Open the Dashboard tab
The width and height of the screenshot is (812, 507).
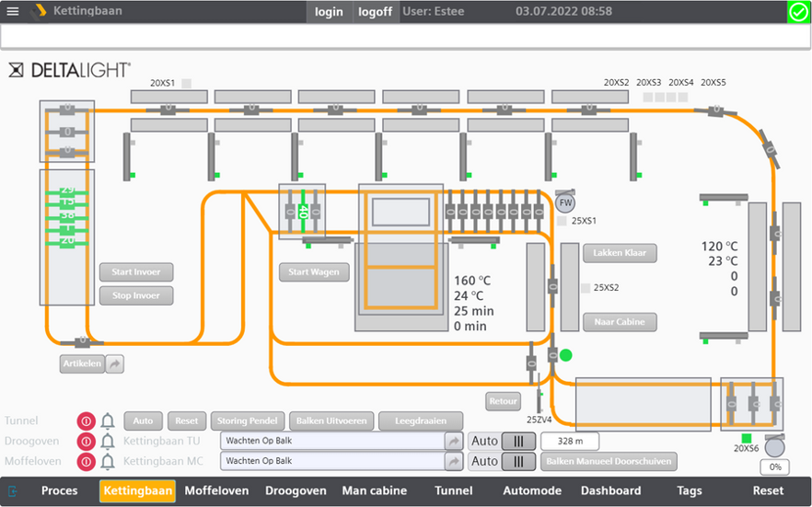(610, 491)
